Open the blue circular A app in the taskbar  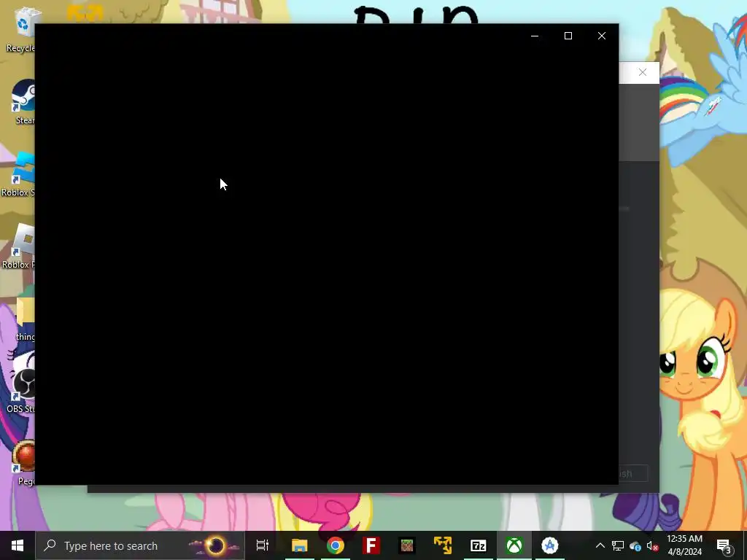click(x=550, y=545)
